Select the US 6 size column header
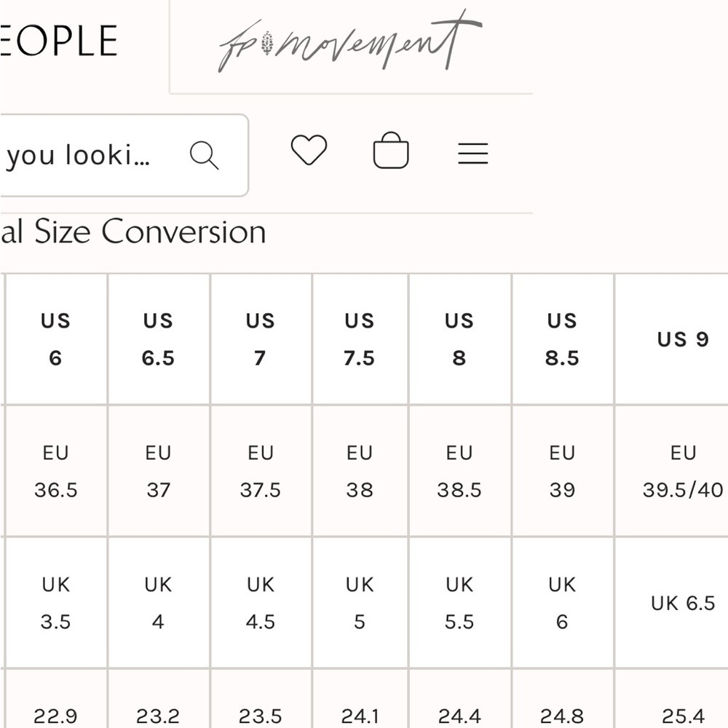 (56, 339)
